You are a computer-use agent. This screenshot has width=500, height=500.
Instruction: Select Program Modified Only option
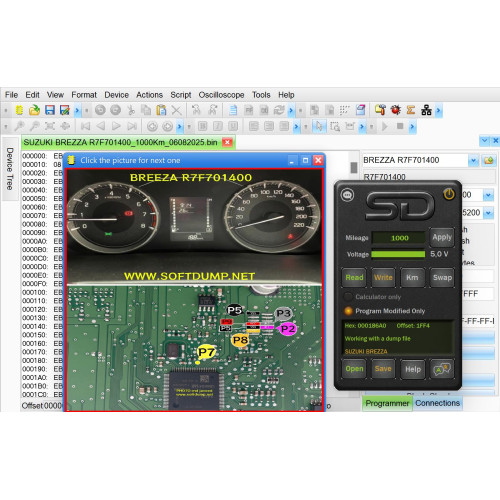click(x=348, y=311)
